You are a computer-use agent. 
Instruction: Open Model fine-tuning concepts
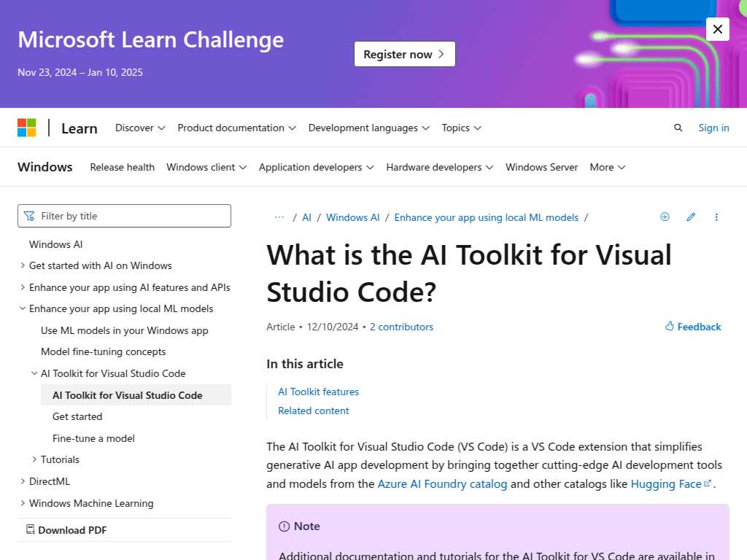coord(104,352)
